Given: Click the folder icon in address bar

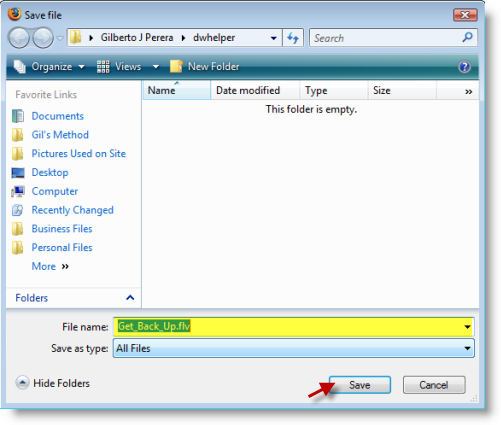Looking at the screenshot, I should coord(76,38).
